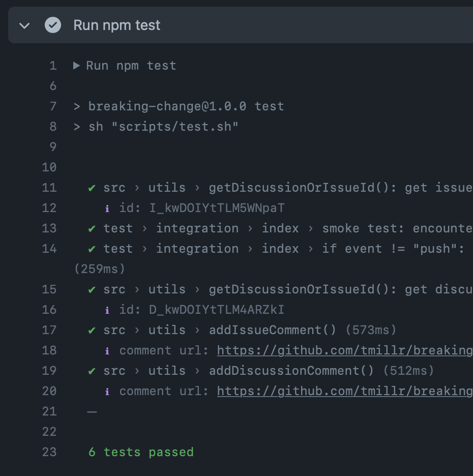
Task: Select text 'sh "scripts/test.sh"'
Action: pyautogui.click(x=163, y=127)
